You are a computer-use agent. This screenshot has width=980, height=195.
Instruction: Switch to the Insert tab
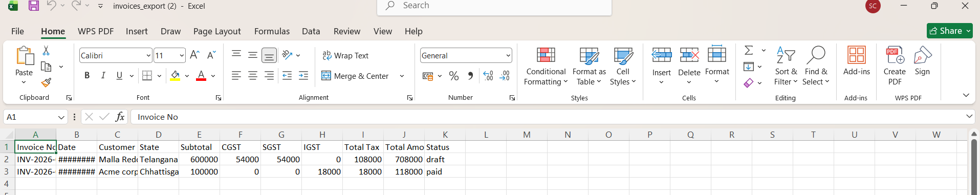[x=137, y=31]
